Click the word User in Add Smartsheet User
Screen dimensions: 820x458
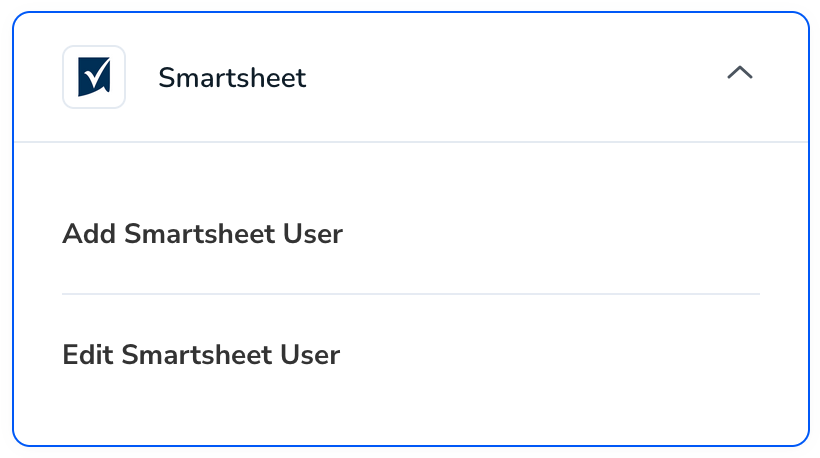point(313,234)
